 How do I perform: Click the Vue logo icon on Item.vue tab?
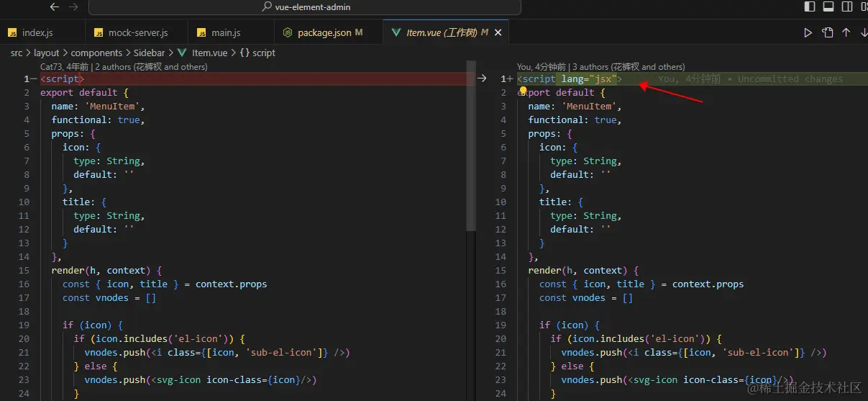click(396, 32)
